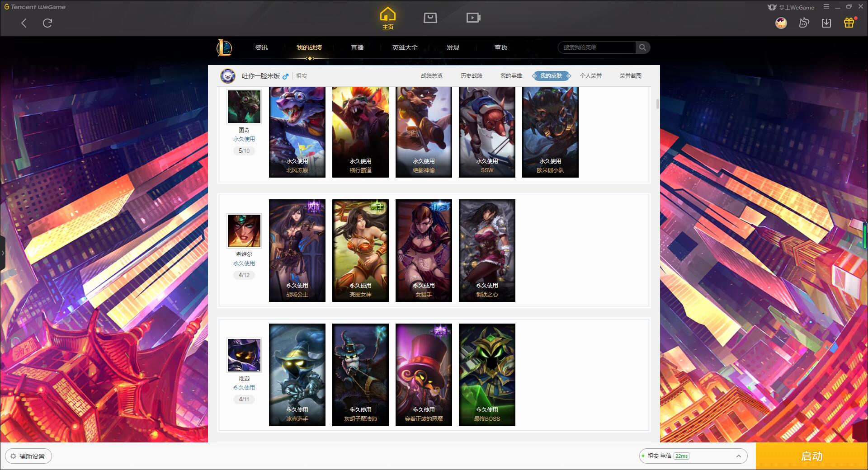Click the gear icon in 辅助设置

click(x=13, y=456)
